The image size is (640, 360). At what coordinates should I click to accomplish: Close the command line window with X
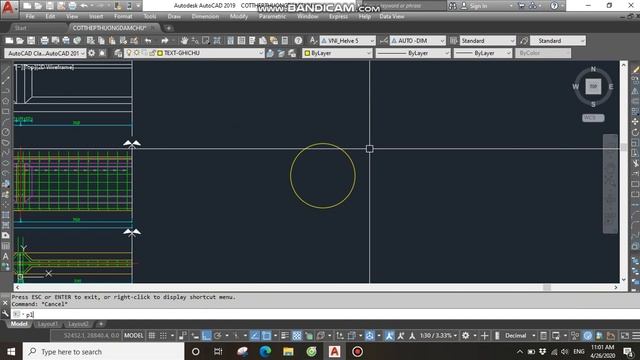click(5, 303)
